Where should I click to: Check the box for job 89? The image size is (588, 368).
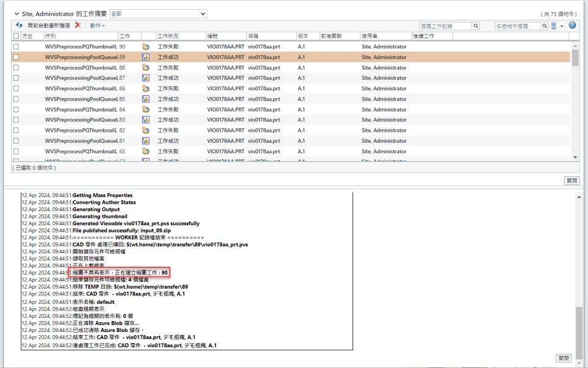click(16, 57)
